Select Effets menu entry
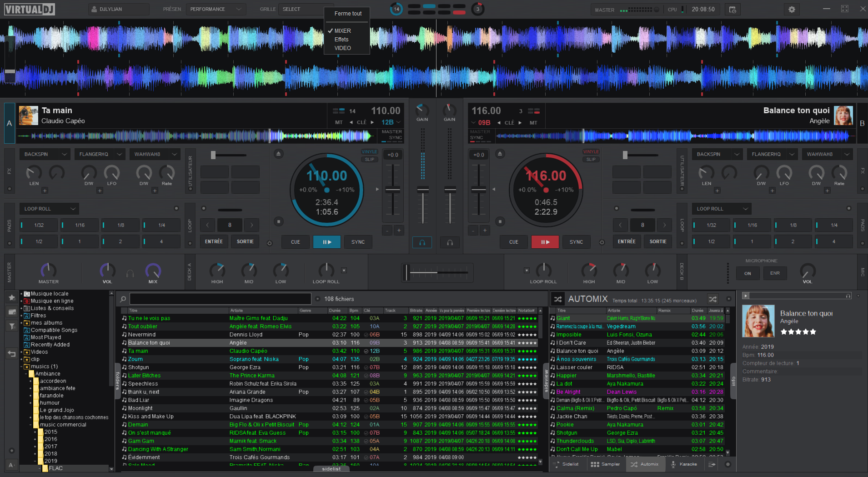Image resolution: width=868 pixels, height=477 pixels. point(341,40)
